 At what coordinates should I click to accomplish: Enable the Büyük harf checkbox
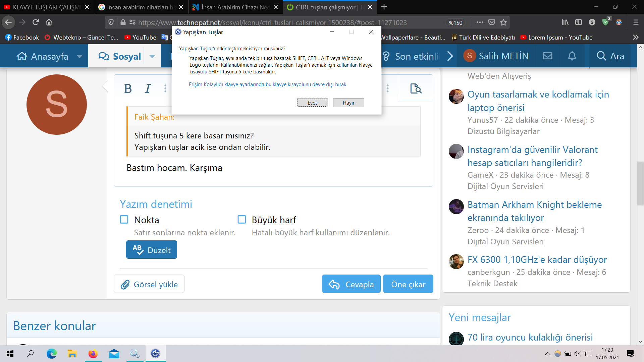point(242,220)
